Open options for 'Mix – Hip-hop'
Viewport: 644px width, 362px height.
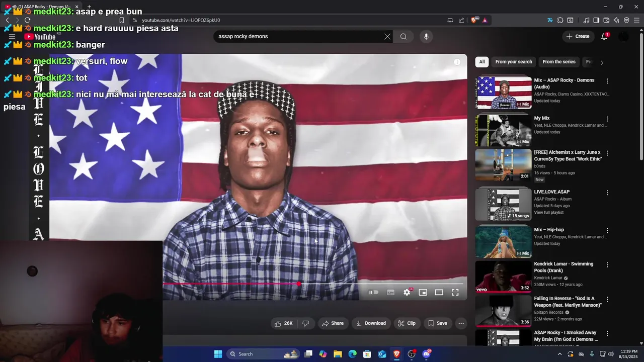click(607, 231)
